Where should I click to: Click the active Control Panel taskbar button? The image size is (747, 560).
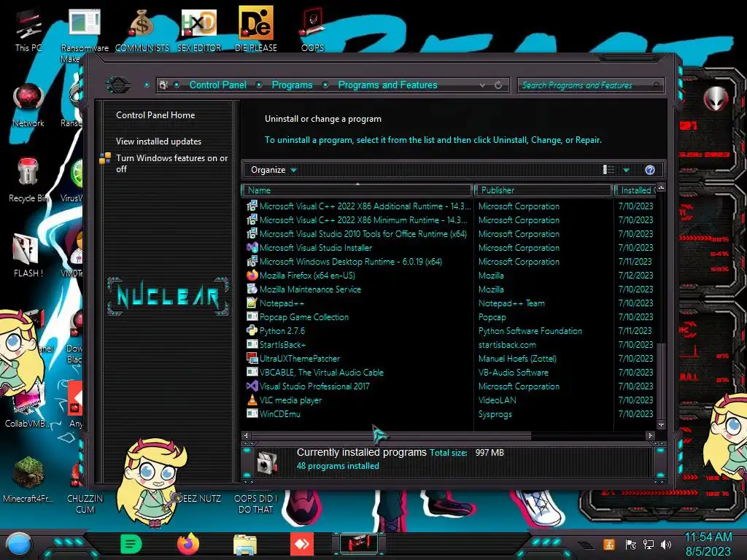click(359, 544)
